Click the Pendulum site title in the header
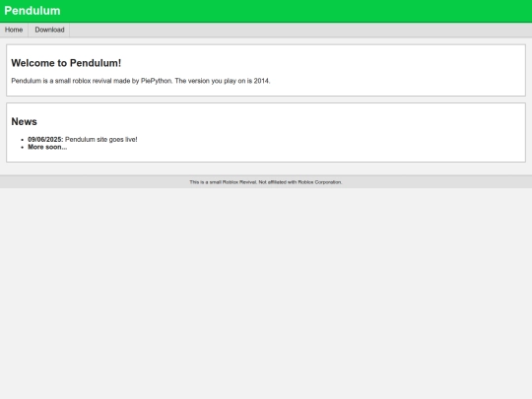Image resolution: width=532 pixels, height=399 pixels. 33,11
